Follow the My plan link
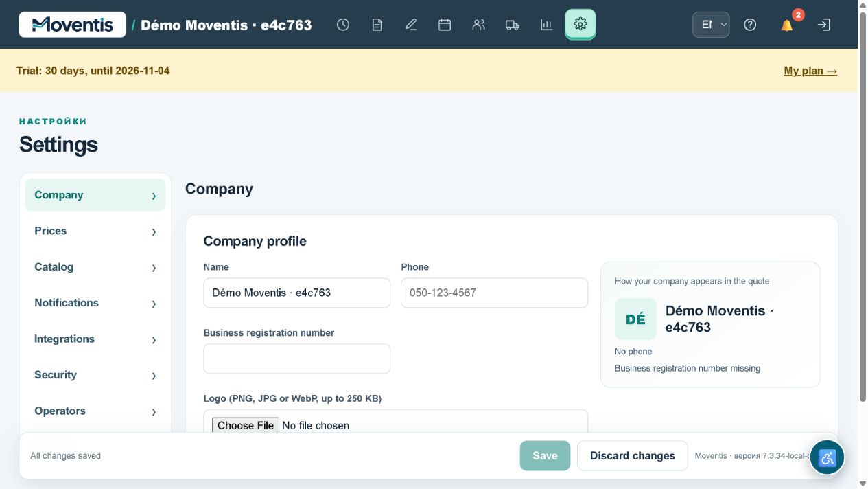 810,71
